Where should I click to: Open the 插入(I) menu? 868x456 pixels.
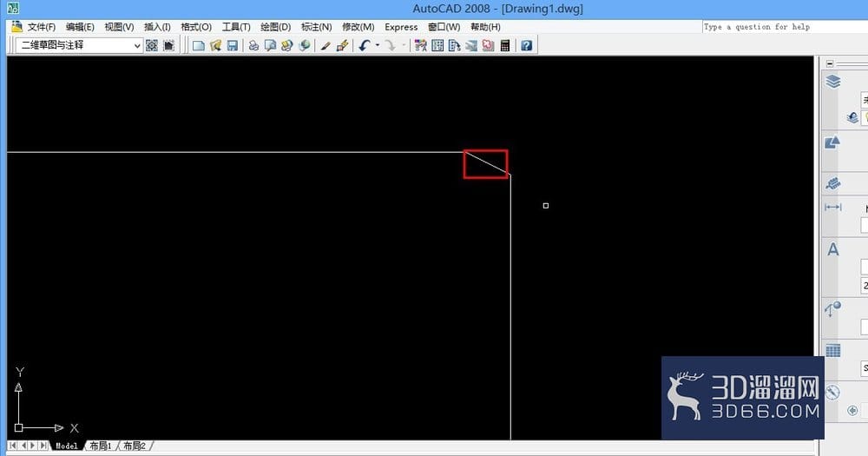(x=157, y=27)
